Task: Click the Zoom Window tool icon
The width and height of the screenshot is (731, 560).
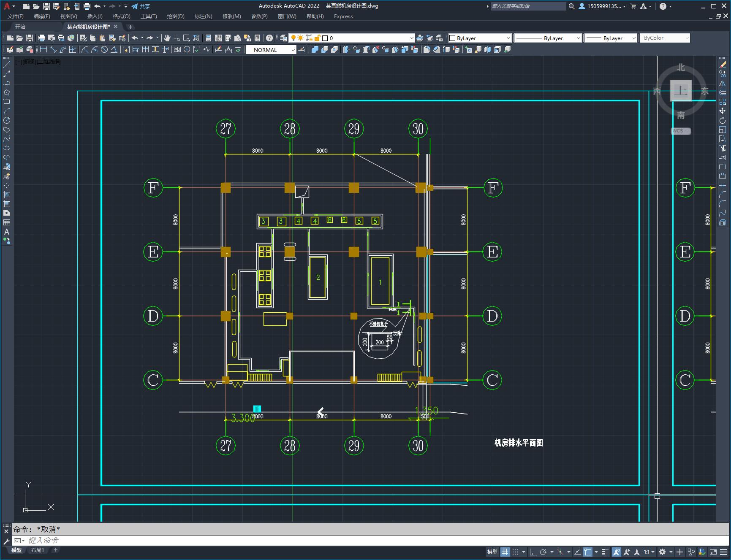Action: point(187,38)
